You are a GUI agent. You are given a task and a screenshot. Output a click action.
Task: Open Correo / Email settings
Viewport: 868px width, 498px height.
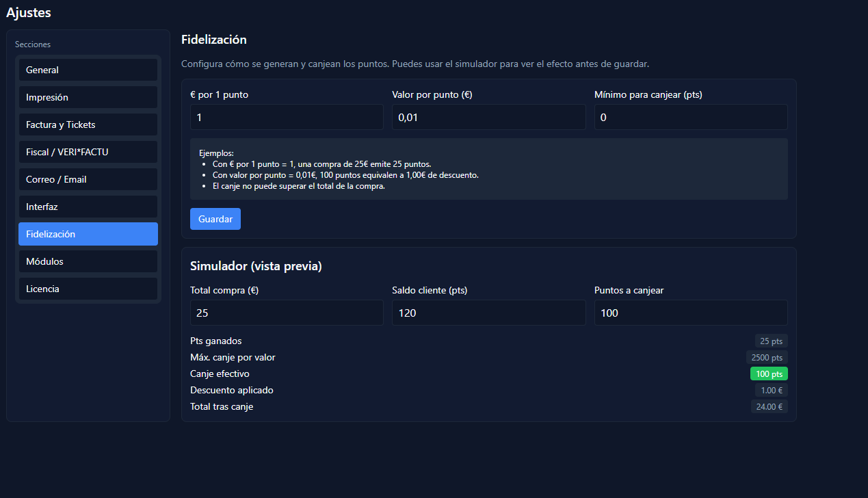click(88, 179)
